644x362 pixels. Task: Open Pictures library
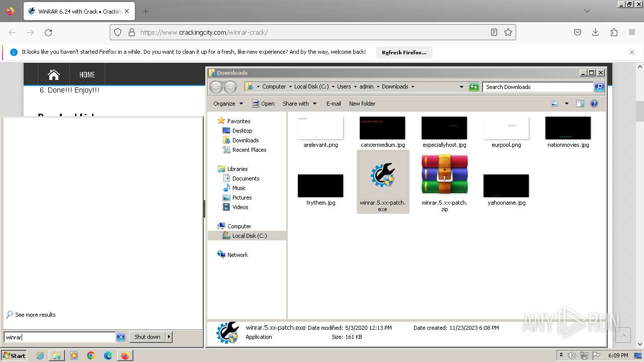point(242,198)
